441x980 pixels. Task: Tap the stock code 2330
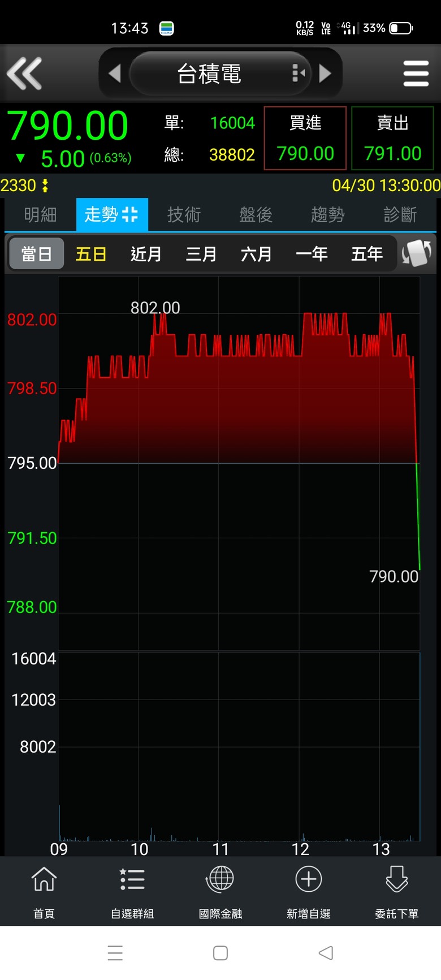tap(19, 185)
